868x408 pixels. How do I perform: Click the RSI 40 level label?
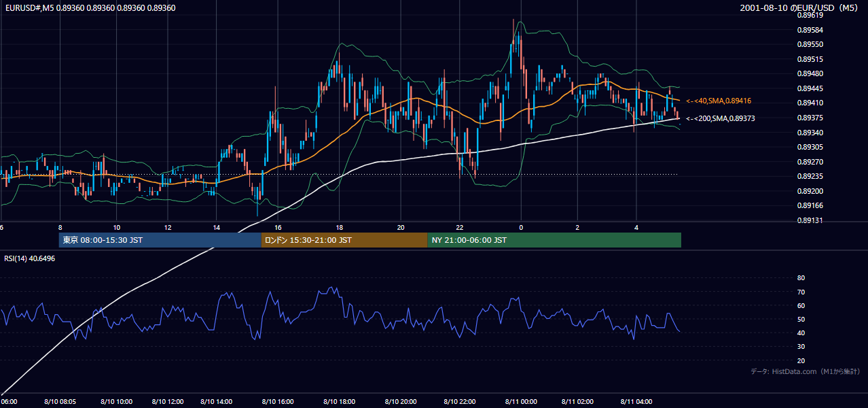click(x=801, y=333)
